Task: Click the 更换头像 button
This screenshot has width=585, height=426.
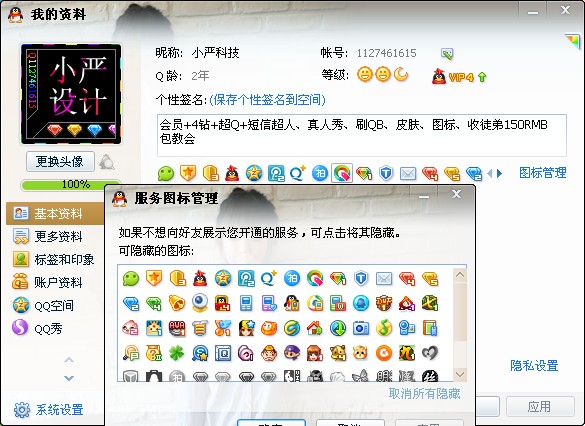Action: 60,162
